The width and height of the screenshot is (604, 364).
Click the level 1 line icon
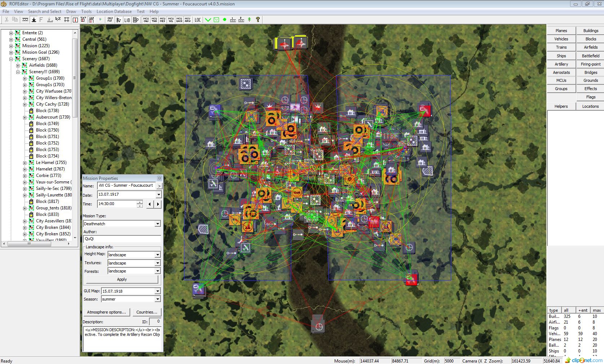click(x=233, y=19)
